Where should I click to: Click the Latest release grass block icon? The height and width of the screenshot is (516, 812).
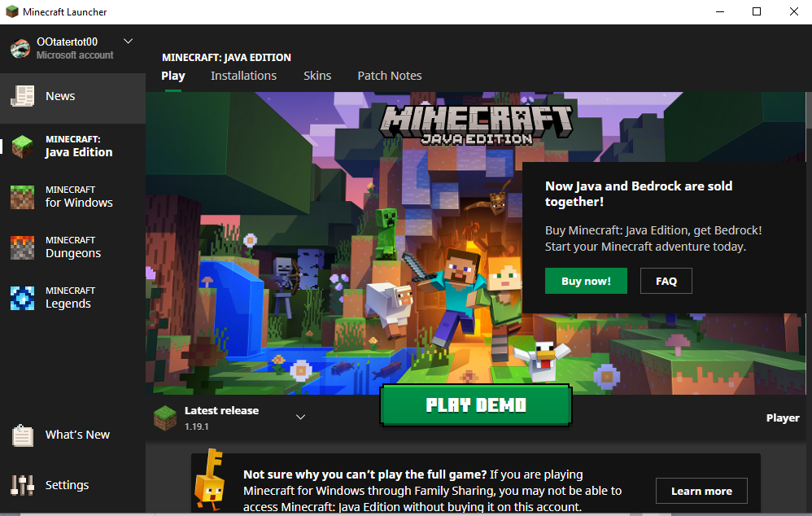[165, 418]
